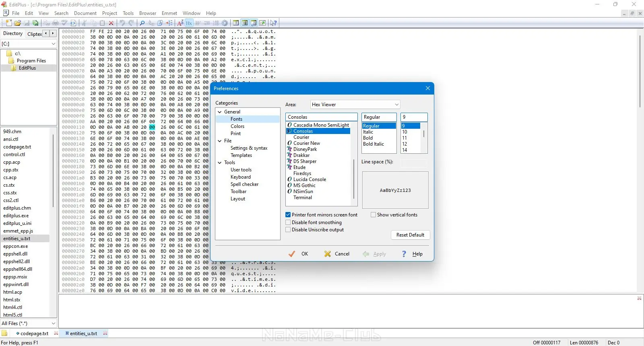Image resolution: width=644 pixels, height=346 pixels.
Task: Switch to the codepage.txt document tab
Action: click(x=34, y=334)
